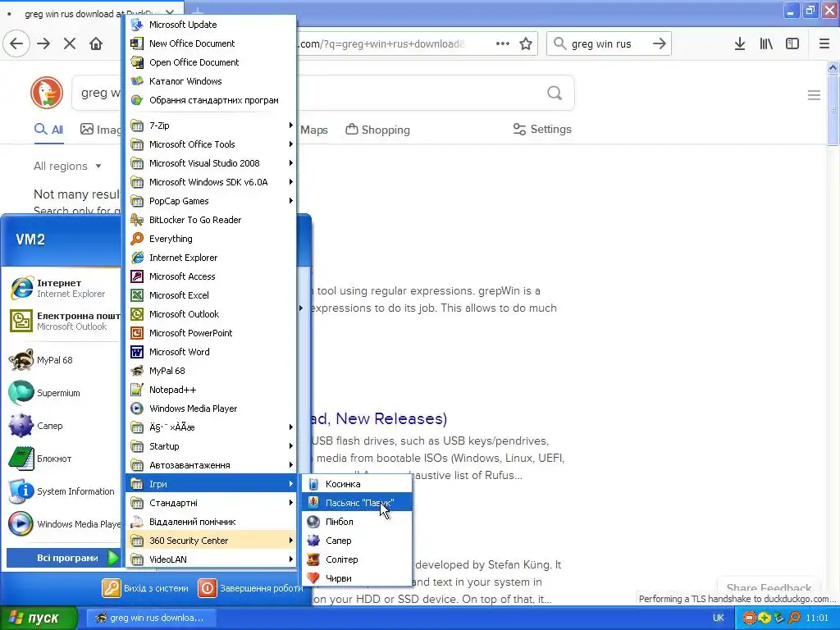Image resolution: width=840 pixels, height=630 pixels.
Task: Open Сапер in the left start menu column
Action: (x=63, y=426)
